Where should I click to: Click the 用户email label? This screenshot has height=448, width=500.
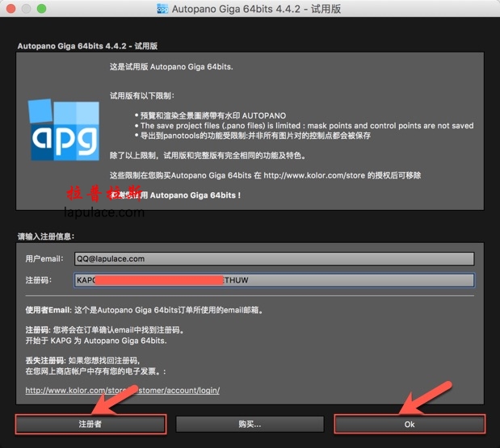[44, 259]
